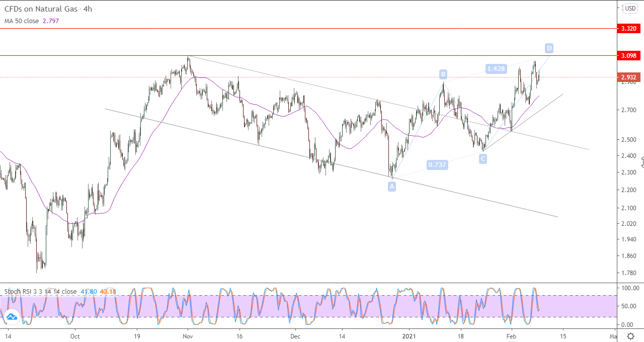Select the MA 50 close indicator label
This screenshot has width=644, height=342.
[22, 21]
